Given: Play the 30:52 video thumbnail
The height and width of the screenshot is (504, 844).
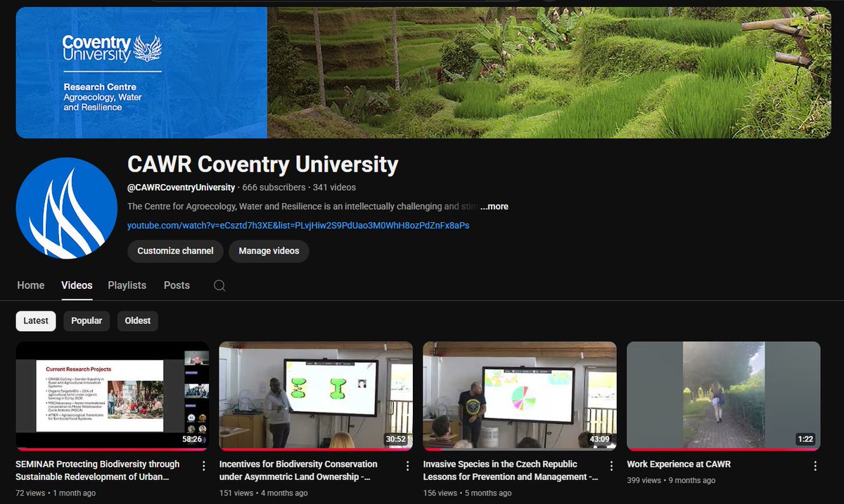Looking at the screenshot, I should point(316,396).
